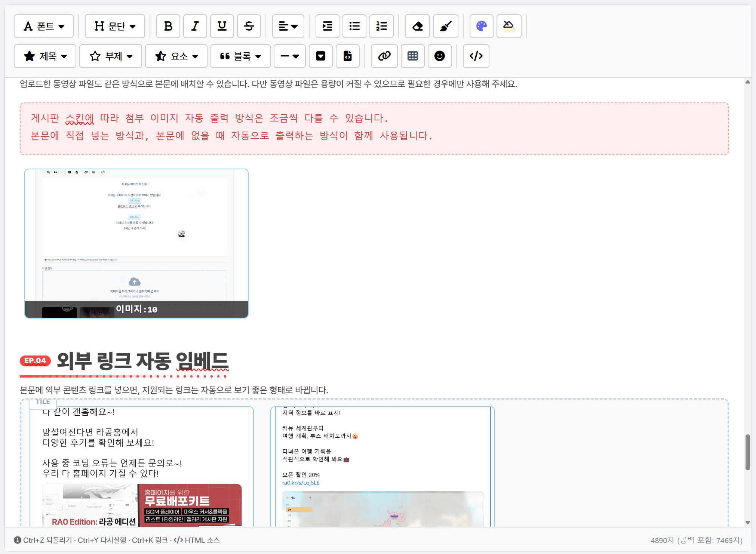Click the format brush icon
756x554 pixels.
point(446,26)
